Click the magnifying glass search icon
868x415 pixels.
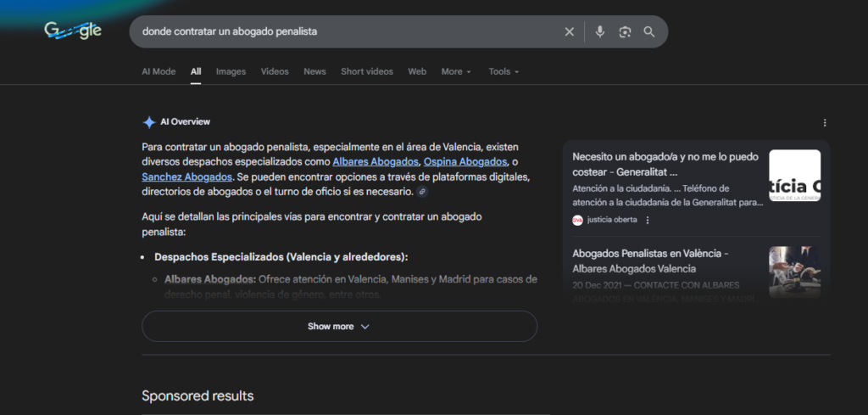click(x=649, y=31)
